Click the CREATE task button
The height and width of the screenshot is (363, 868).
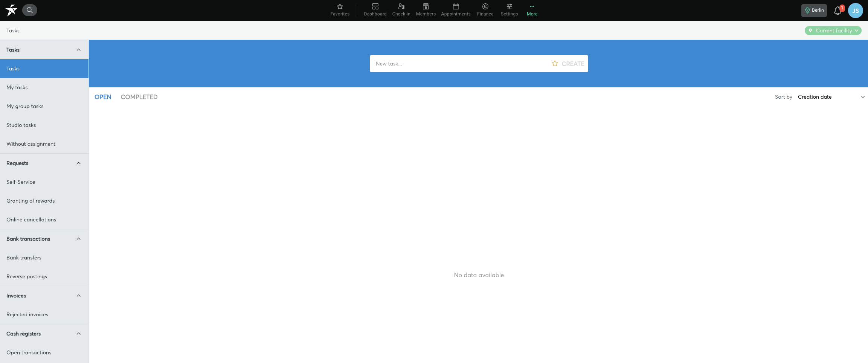pyautogui.click(x=573, y=64)
